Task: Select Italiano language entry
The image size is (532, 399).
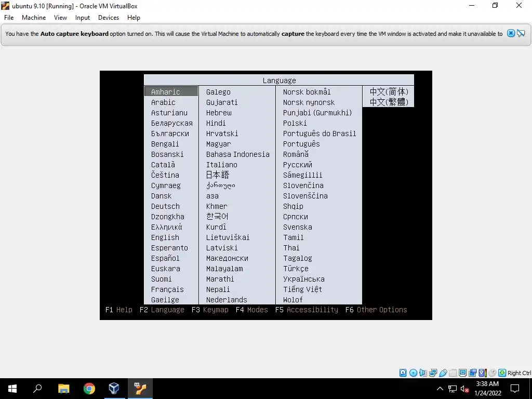Action: pyautogui.click(x=221, y=165)
